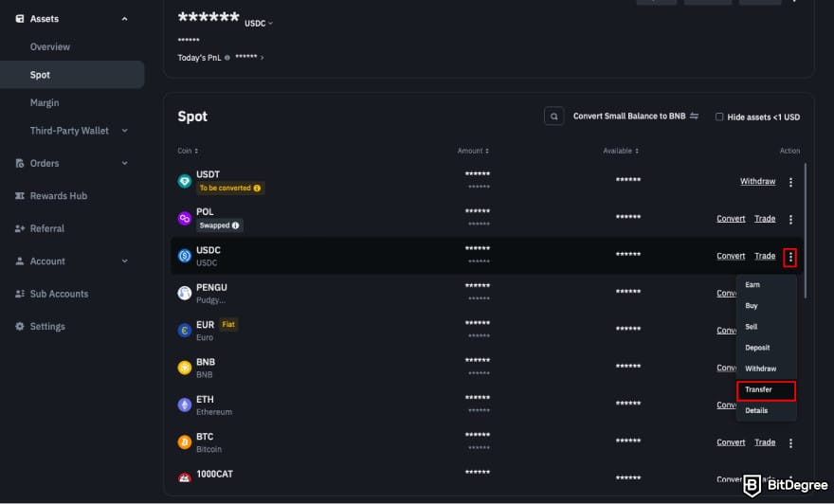The height and width of the screenshot is (504, 834).
Task: Choose Sell from the USDC menu
Action: click(751, 327)
